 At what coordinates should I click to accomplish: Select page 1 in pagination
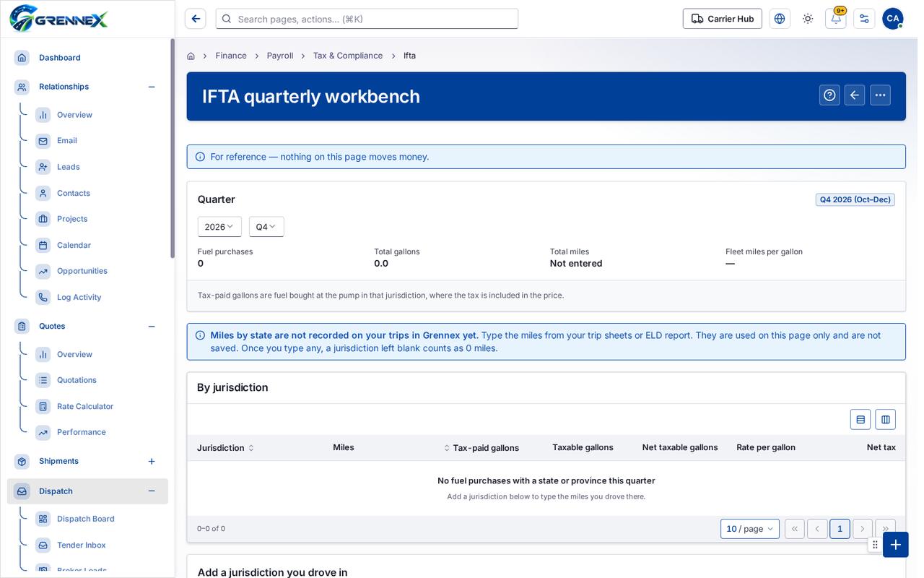[x=840, y=529]
